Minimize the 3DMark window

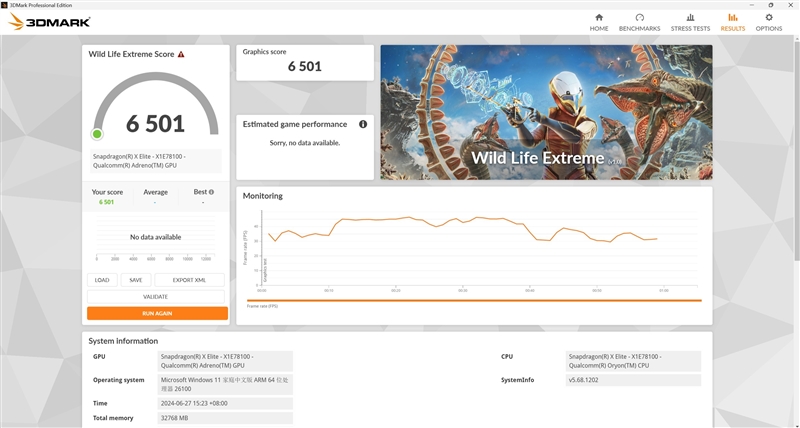click(752, 5)
